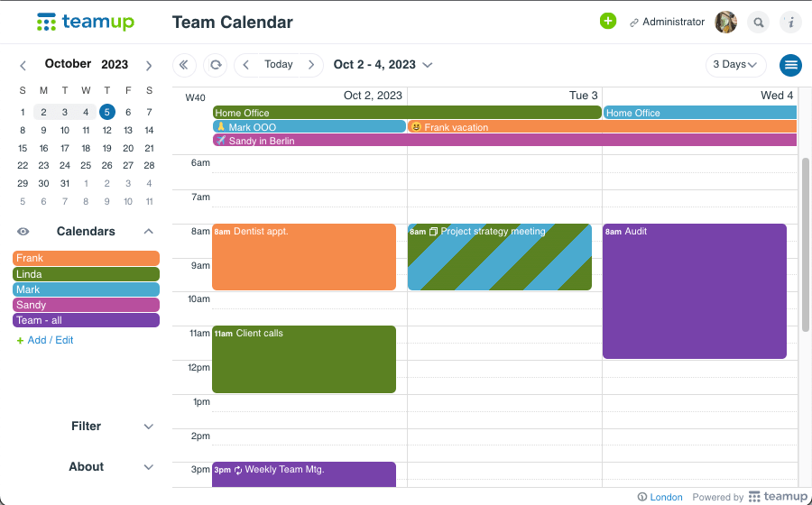Collapse sidebar with double-arrow icon
The image size is (812, 505).
(184, 65)
